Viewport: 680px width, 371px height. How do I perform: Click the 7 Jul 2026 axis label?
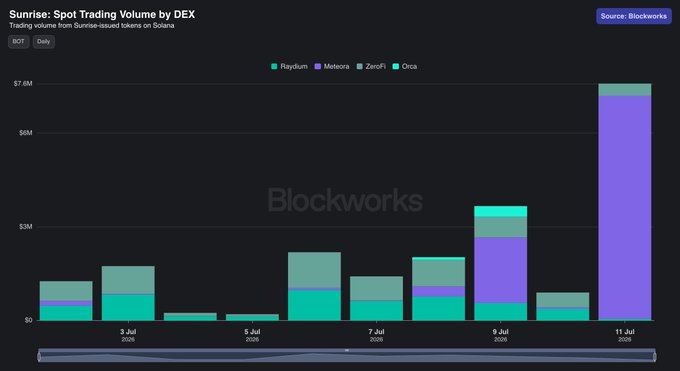(x=376, y=335)
